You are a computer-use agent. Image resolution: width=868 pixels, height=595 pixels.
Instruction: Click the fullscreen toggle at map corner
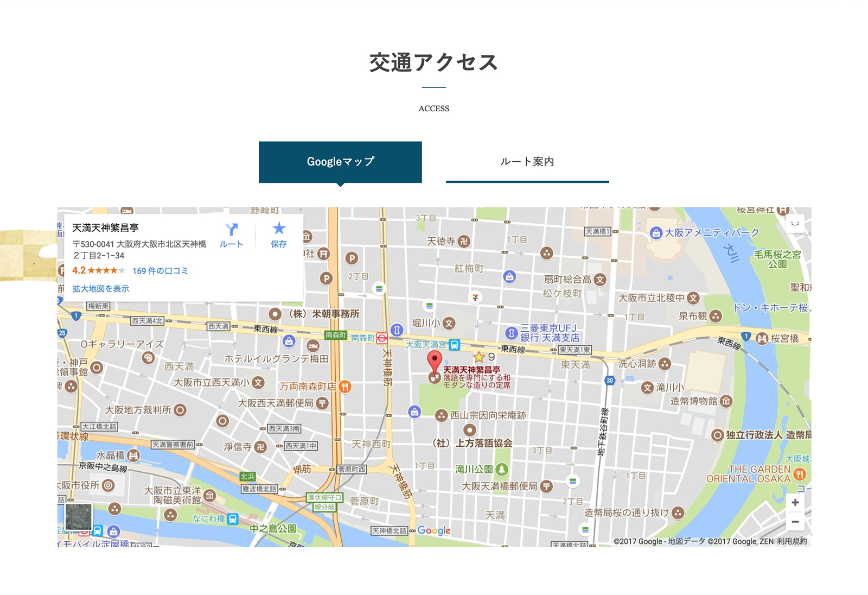point(795,224)
